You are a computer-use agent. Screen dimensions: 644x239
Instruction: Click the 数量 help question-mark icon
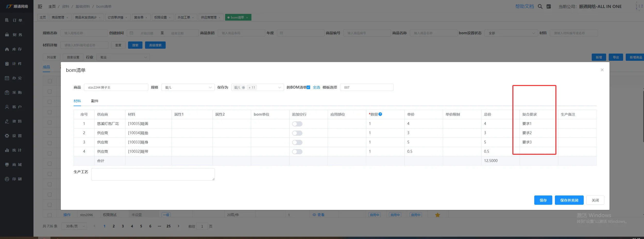coord(380,114)
